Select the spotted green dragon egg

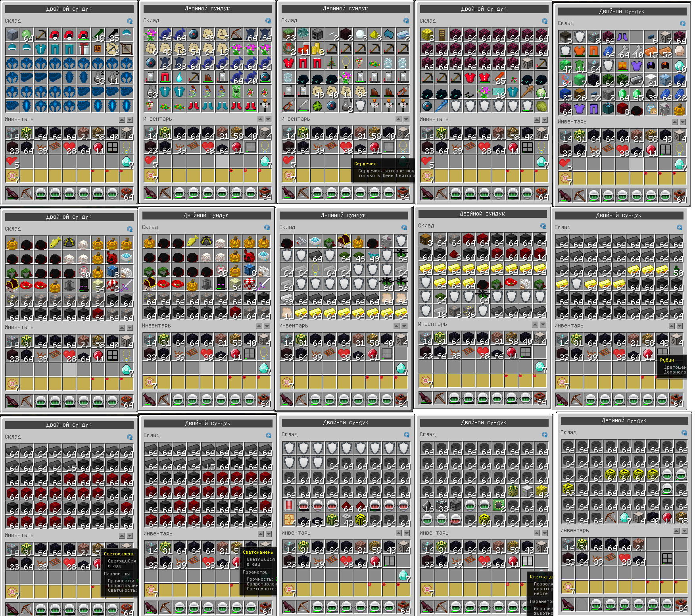click(x=317, y=106)
